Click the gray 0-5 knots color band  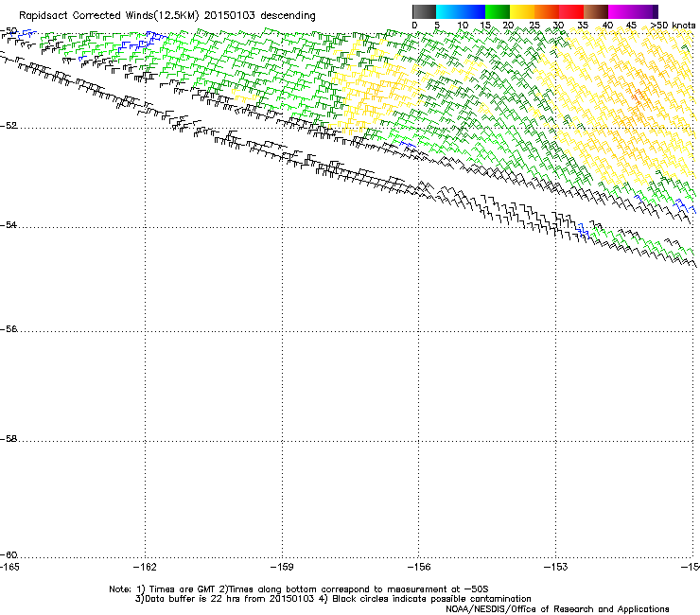pyautogui.click(x=424, y=11)
